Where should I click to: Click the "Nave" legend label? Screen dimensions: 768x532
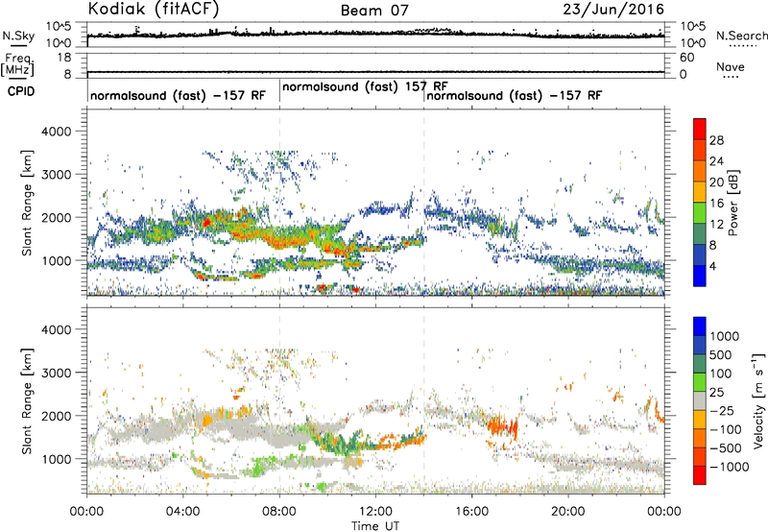coord(731,67)
